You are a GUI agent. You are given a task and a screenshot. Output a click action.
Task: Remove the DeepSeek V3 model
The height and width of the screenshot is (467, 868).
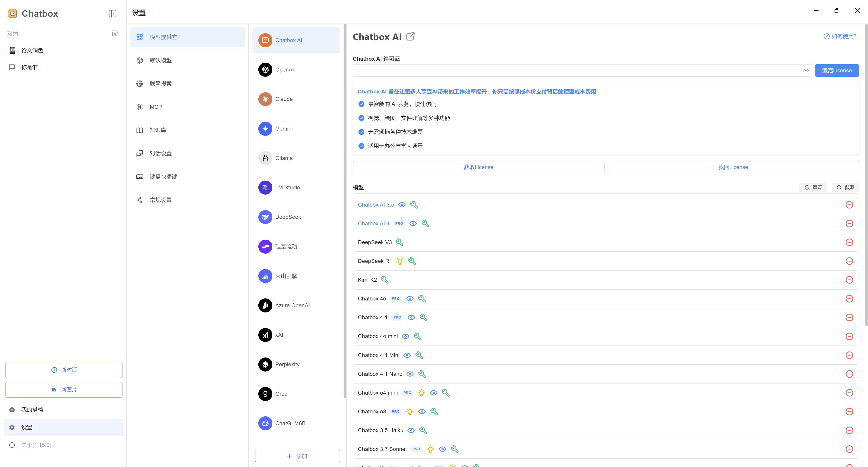pyautogui.click(x=849, y=242)
